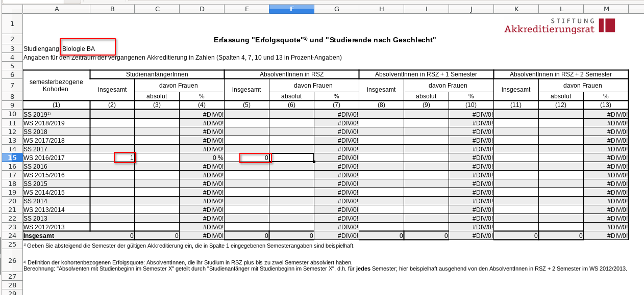
Task: Select the column F header
Action: point(291,9)
